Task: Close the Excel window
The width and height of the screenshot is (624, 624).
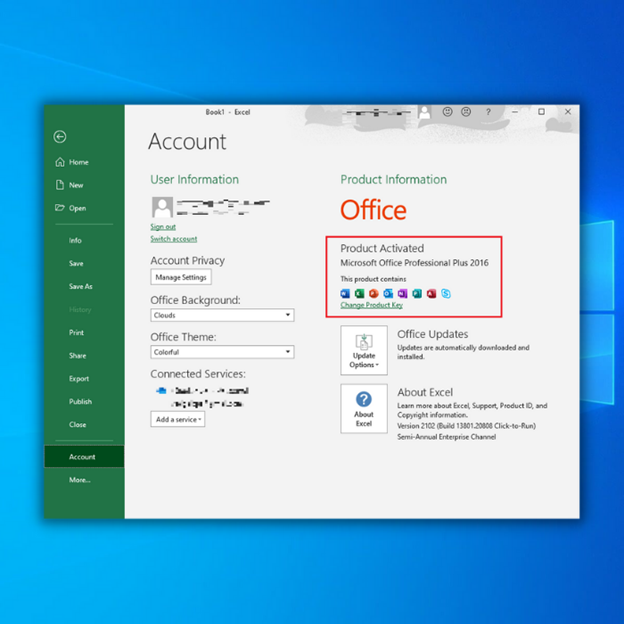Action: (x=568, y=112)
